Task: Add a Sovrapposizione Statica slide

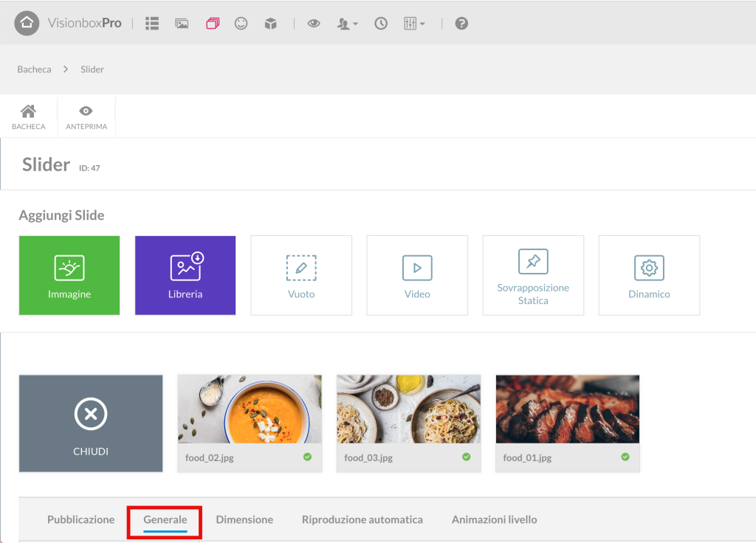Action: [533, 276]
